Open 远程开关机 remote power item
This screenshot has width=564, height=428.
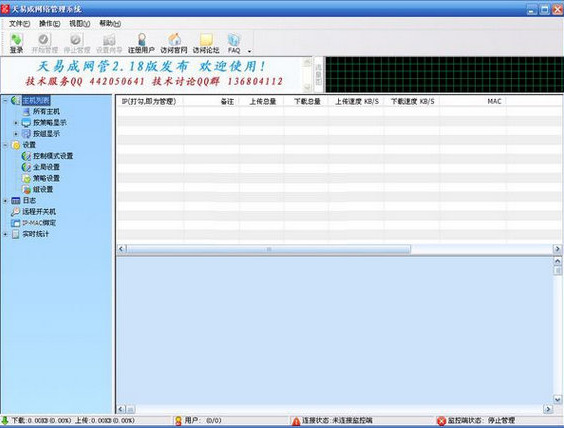coord(39,211)
